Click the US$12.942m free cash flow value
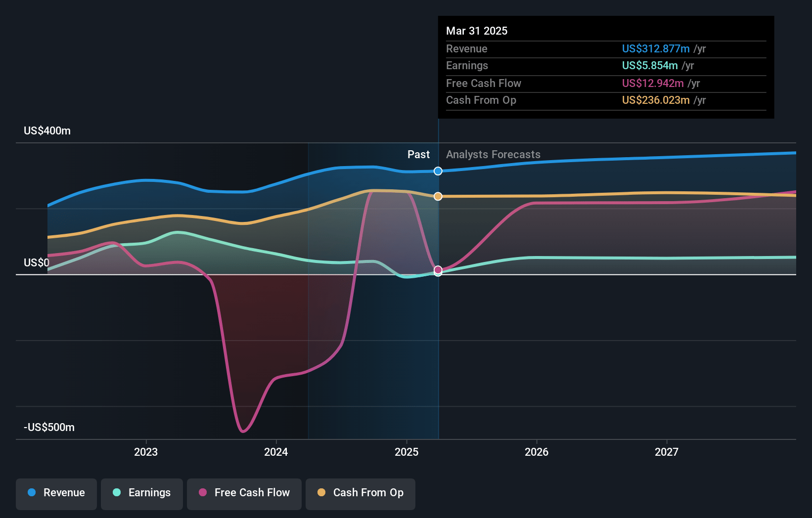 pos(653,83)
